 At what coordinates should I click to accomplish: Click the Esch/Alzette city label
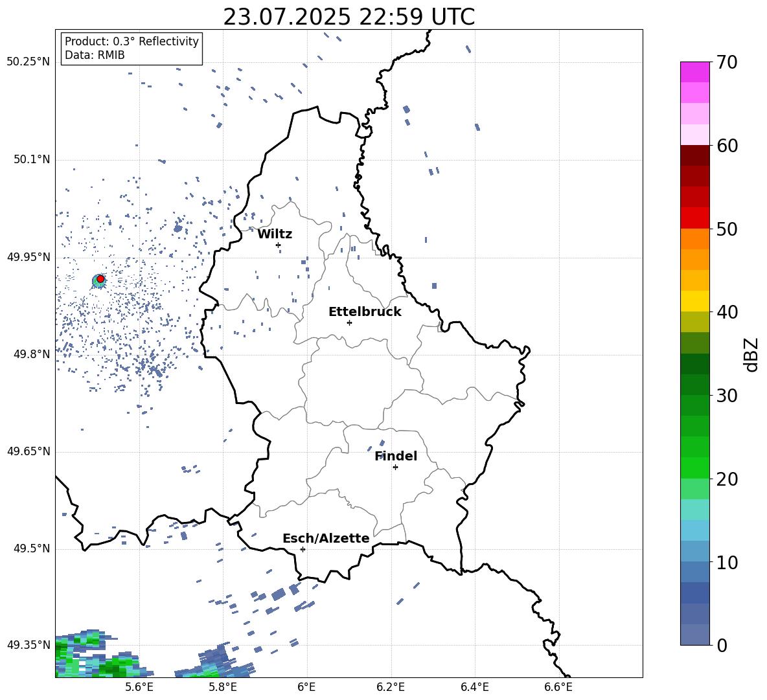326,538
